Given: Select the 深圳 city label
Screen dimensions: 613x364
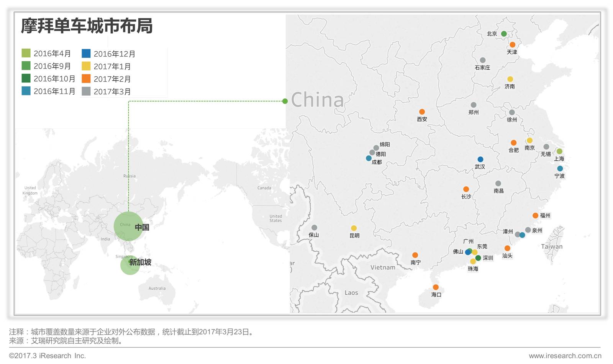Looking at the screenshot, I should point(488,258).
